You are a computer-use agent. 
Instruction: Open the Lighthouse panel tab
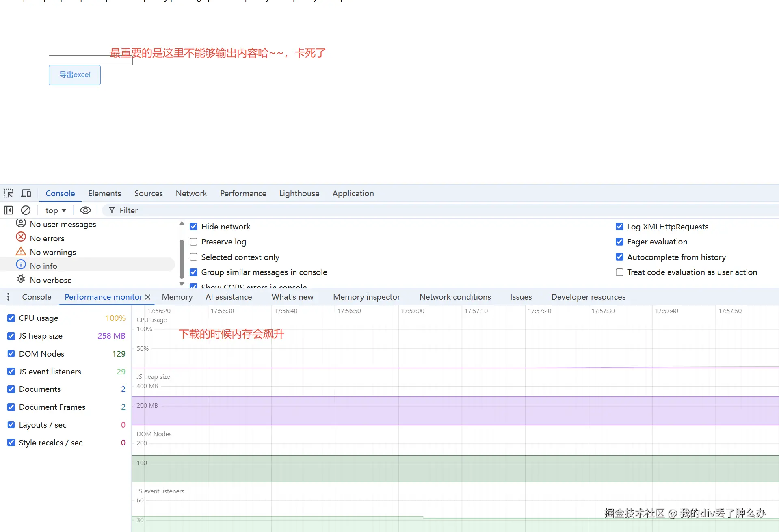tap(299, 193)
